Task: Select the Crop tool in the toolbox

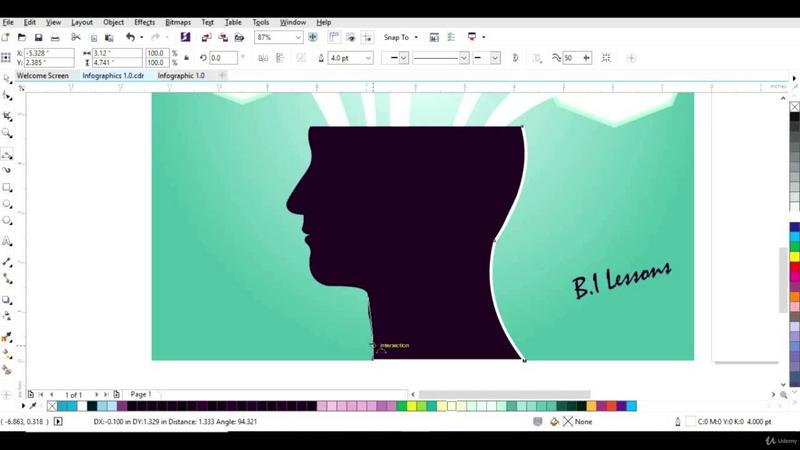Action: pos(7,116)
